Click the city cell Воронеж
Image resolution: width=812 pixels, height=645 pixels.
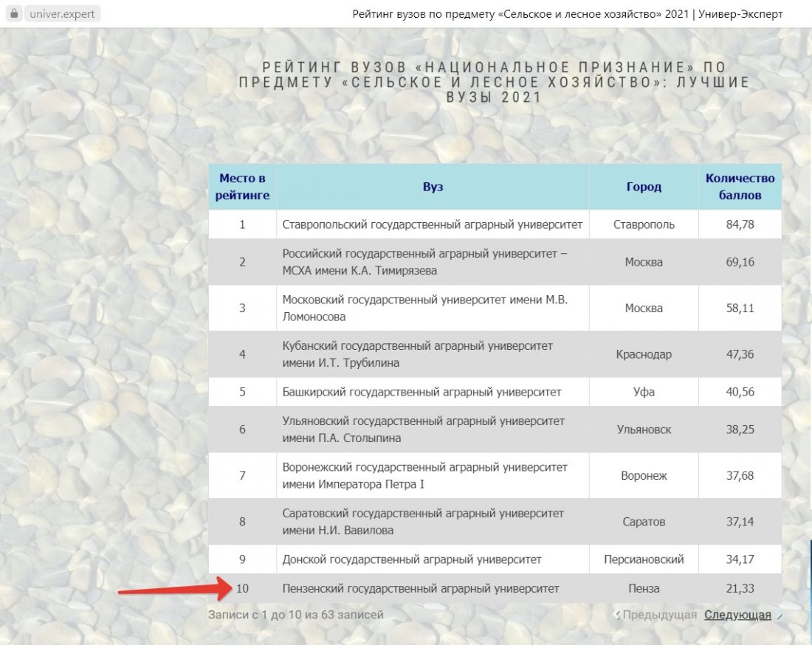[644, 476]
